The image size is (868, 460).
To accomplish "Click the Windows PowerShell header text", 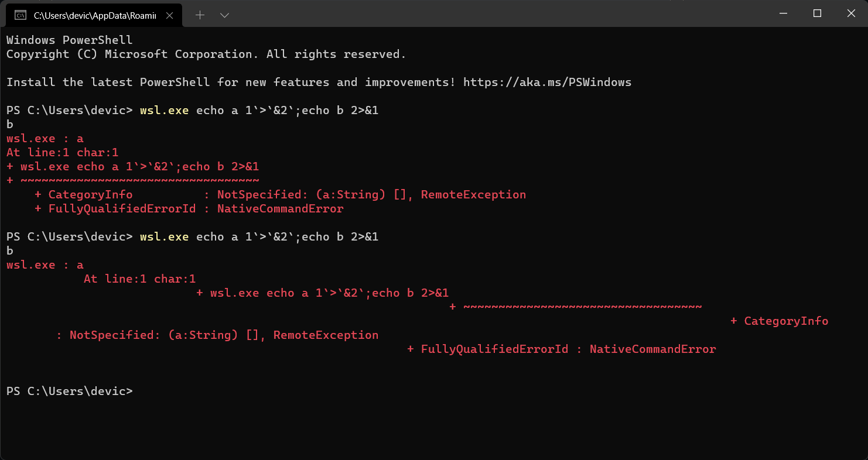I will pyautogui.click(x=69, y=40).
